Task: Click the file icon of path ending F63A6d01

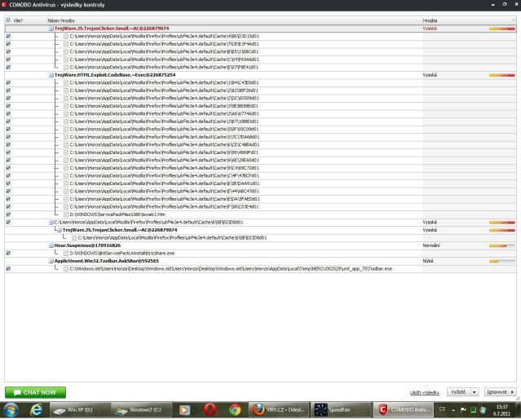Action: pos(66,60)
